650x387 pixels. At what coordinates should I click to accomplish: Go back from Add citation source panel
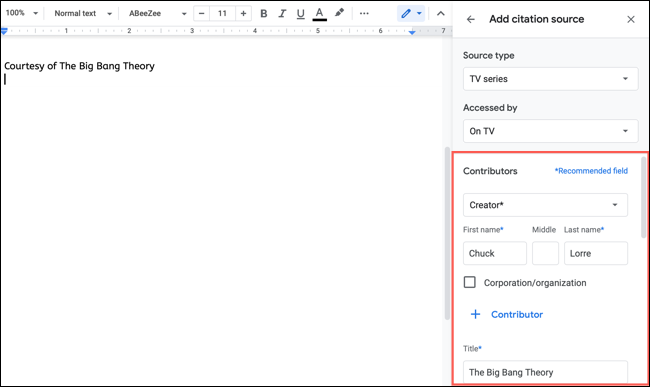(x=471, y=19)
